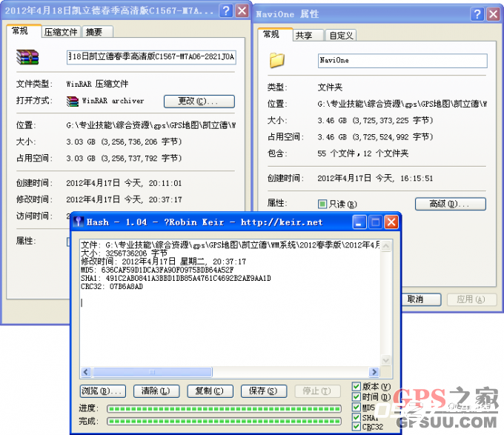The image size is (504, 435).
Task: Click 完成 progress bar
Action: point(224,421)
